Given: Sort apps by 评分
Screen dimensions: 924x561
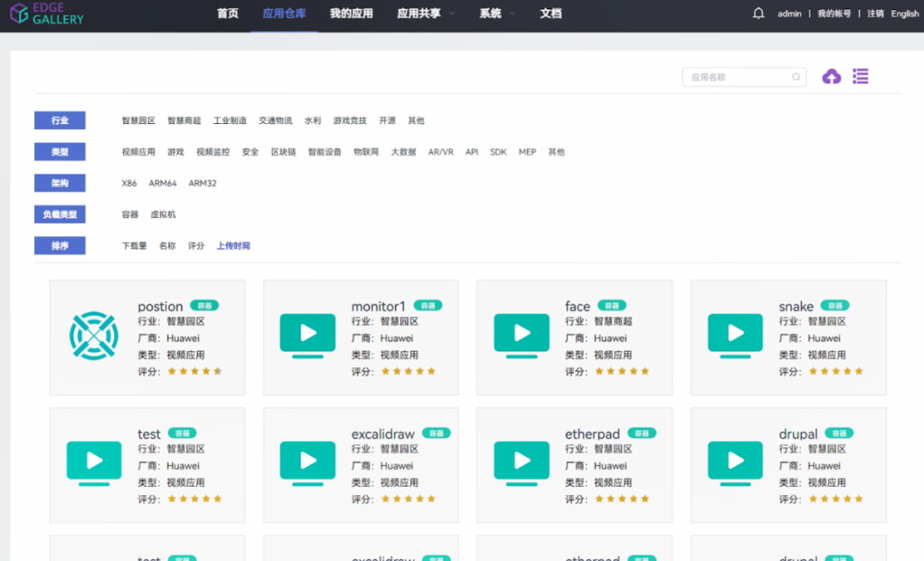Looking at the screenshot, I should point(196,245).
